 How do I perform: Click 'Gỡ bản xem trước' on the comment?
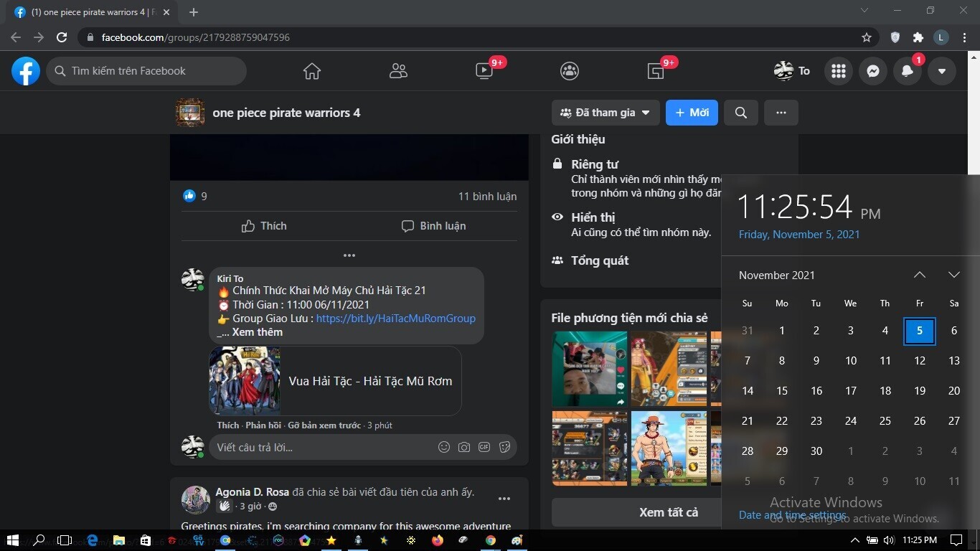click(324, 425)
